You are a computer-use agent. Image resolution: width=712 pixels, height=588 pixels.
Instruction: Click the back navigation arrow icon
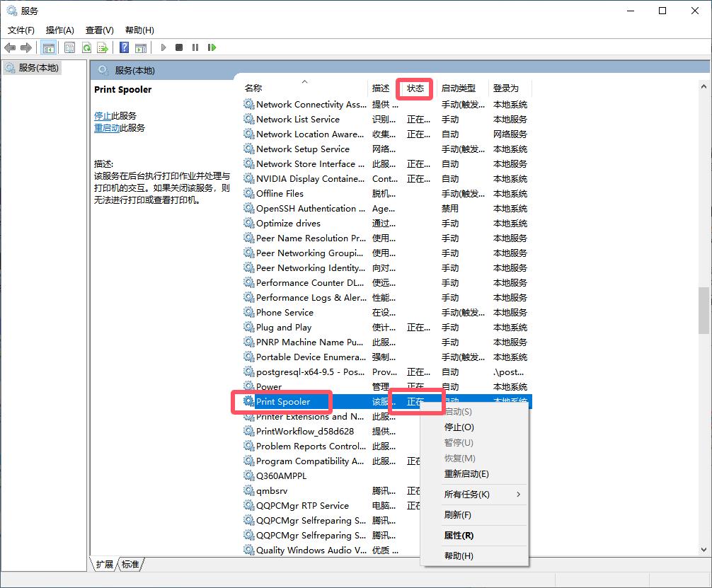(x=10, y=47)
